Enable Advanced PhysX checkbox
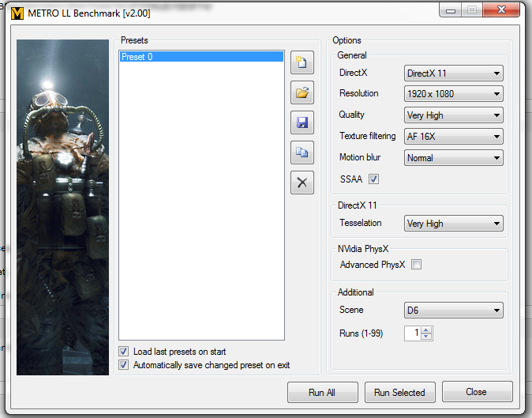532x418 pixels. point(416,264)
